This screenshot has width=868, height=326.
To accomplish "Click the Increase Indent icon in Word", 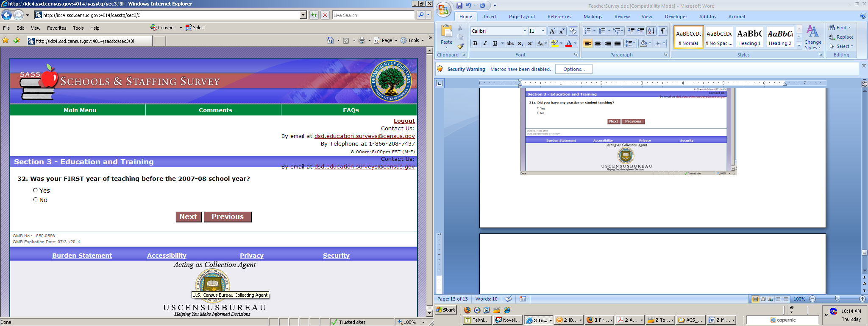I will coord(641,31).
